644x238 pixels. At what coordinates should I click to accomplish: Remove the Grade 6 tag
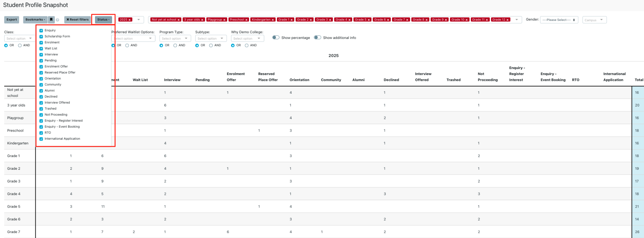point(388,20)
